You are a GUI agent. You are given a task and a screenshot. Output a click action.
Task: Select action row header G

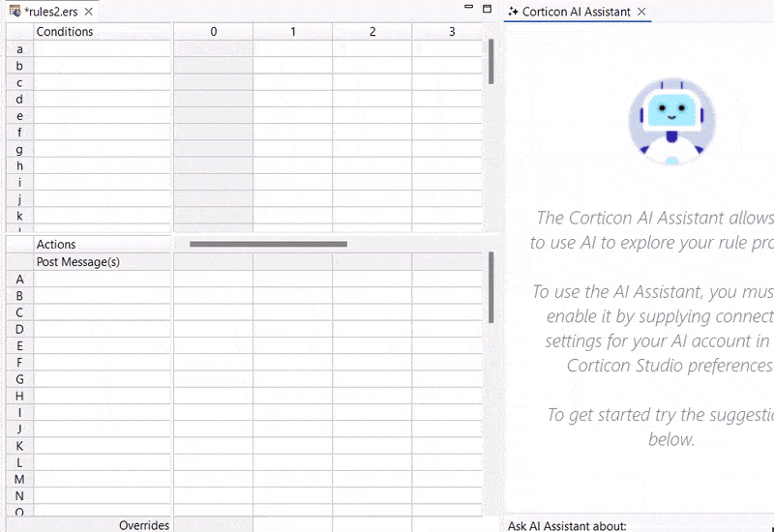point(19,379)
